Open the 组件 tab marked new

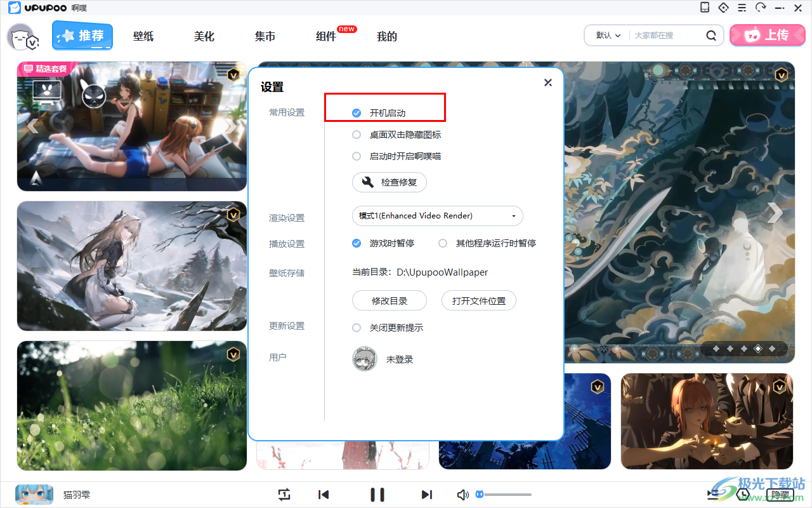(x=326, y=37)
